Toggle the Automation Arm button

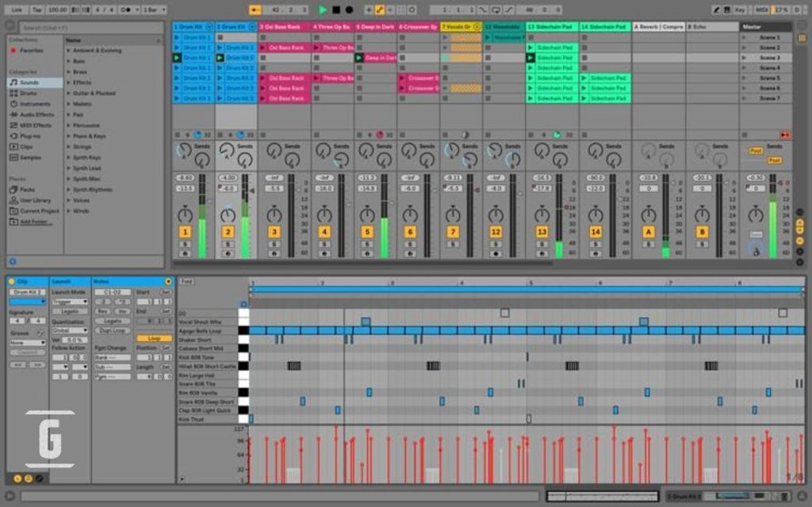click(x=380, y=10)
